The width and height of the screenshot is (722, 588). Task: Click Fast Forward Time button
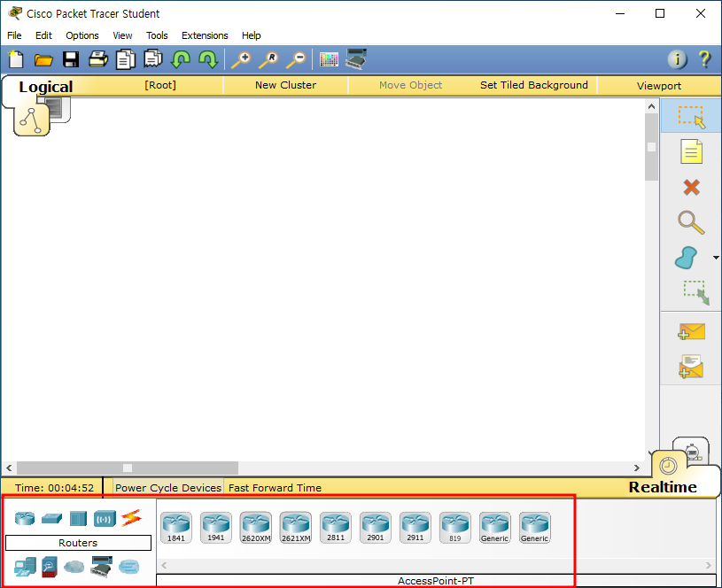(275, 488)
